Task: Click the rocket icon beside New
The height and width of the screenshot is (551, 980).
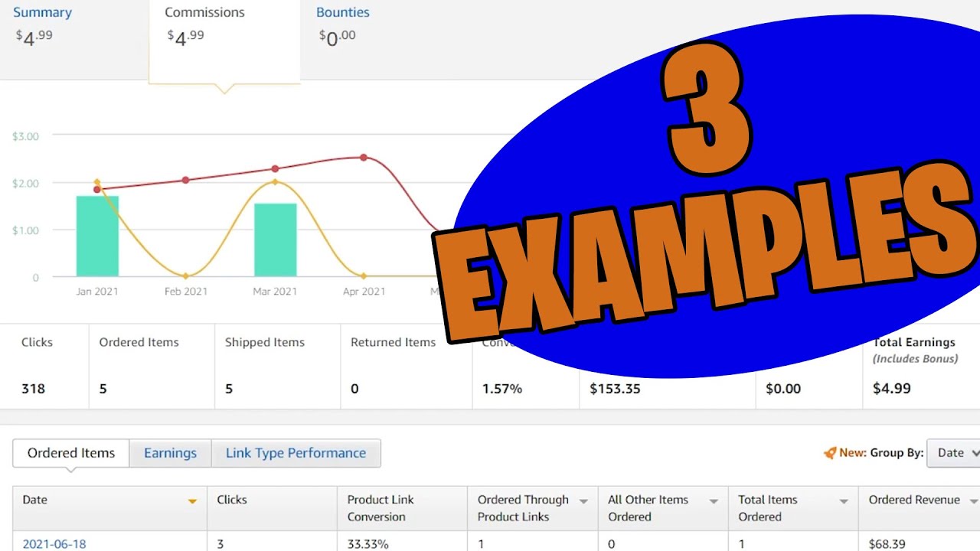Action: tap(830, 453)
